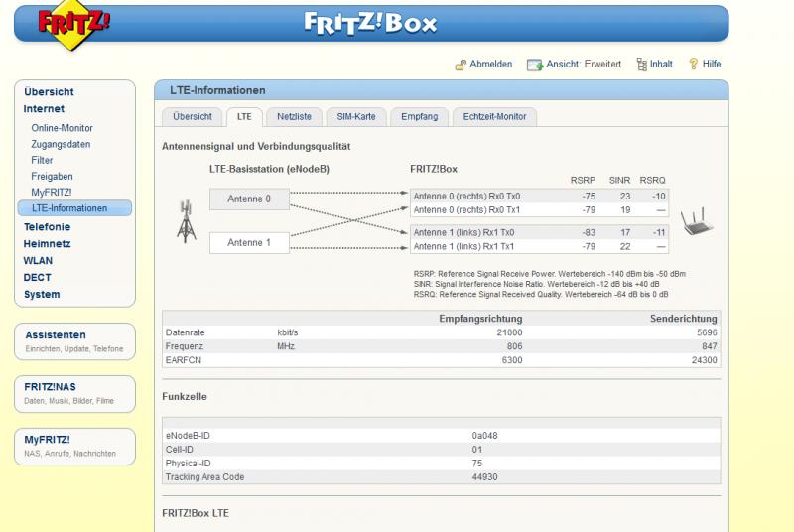Click Tracking Area Code value 44930
The height and width of the screenshot is (532, 794).
coord(484,477)
